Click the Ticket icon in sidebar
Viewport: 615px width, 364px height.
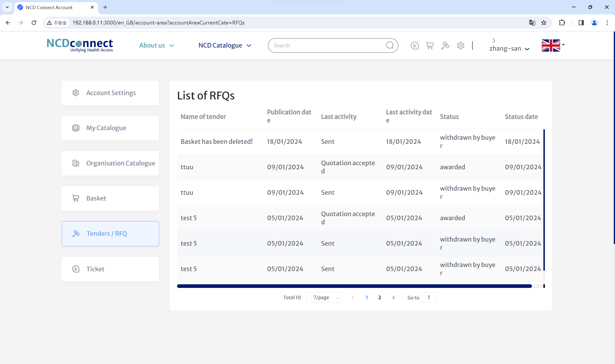coord(76,269)
